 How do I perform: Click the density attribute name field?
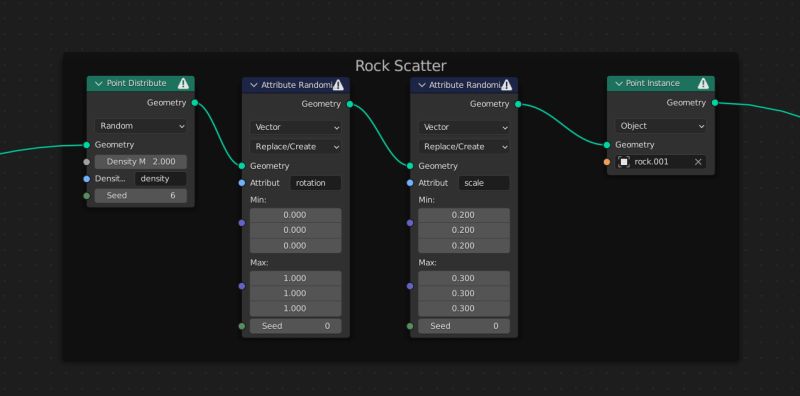(x=161, y=179)
